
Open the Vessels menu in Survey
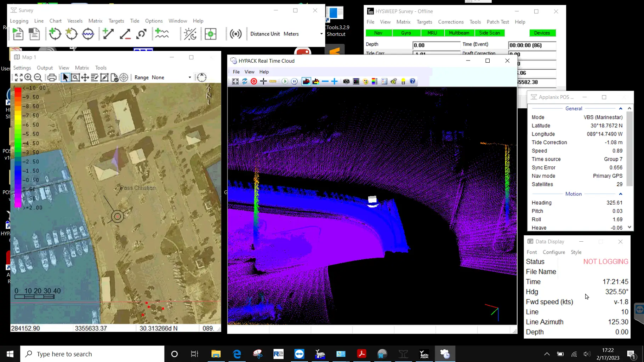pyautogui.click(x=75, y=21)
